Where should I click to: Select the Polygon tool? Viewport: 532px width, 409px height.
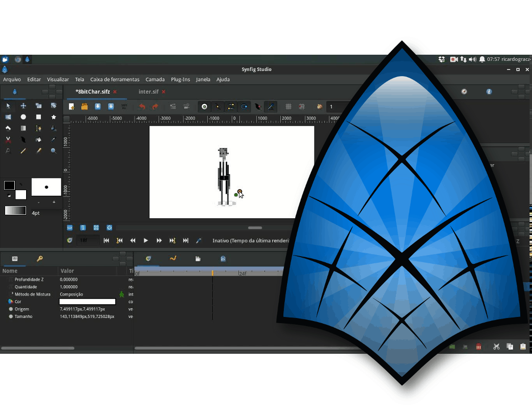tap(8, 128)
